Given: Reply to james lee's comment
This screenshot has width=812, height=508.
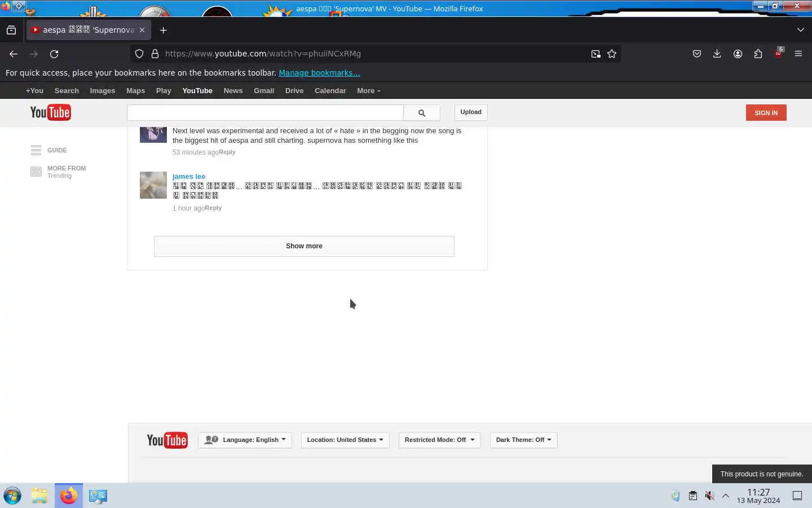Looking at the screenshot, I should tap(213, 208).
